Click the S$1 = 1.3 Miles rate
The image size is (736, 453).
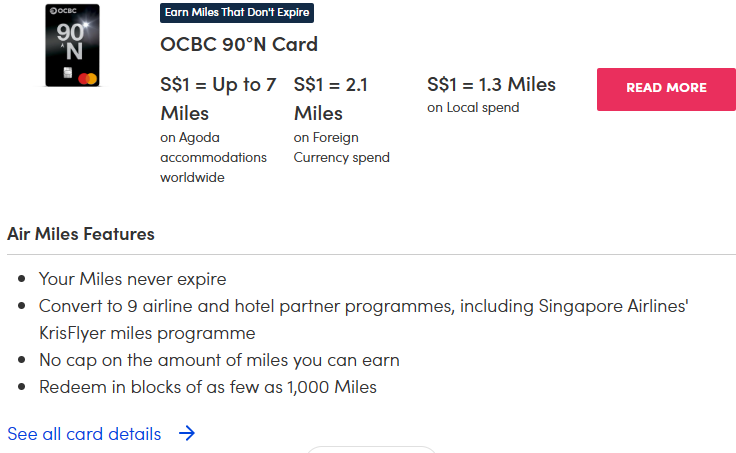coord(491,85)
